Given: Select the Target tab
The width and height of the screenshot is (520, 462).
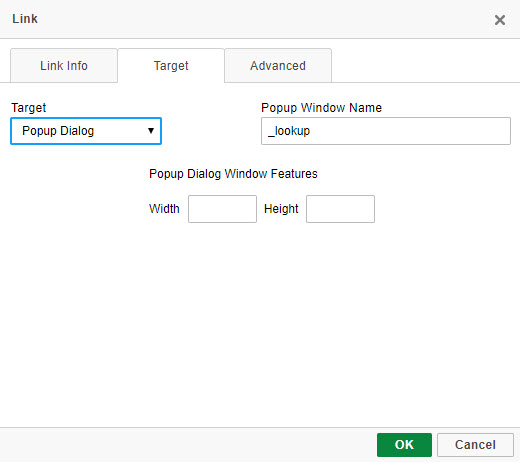Looking at the screenshot, I should (171, 66).
